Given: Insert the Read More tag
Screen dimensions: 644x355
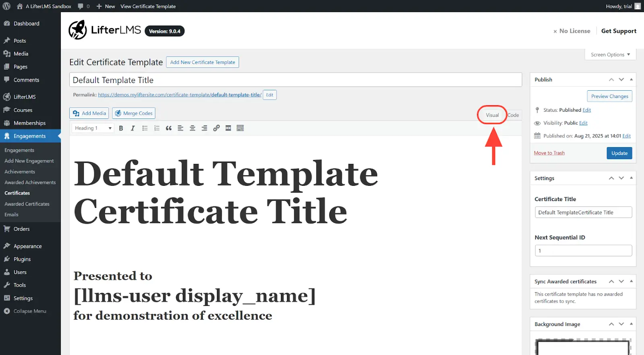Looking at the screenshot, I should (x=228, y=128).
